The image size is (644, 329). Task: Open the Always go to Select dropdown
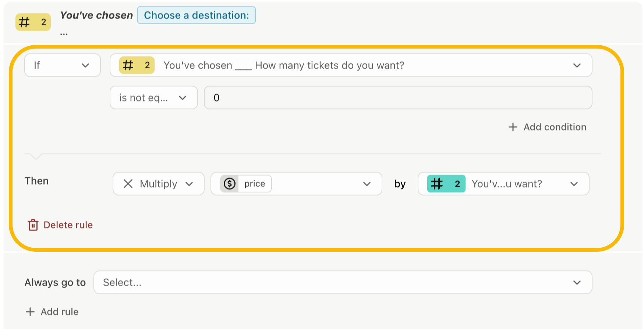tap(343, 282)
